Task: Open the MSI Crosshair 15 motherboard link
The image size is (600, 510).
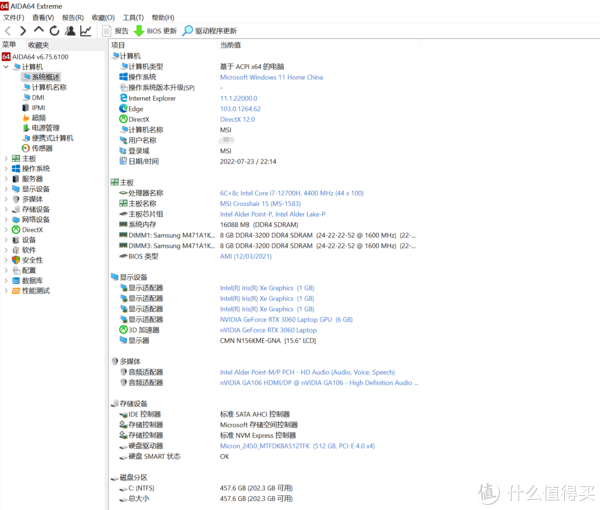Action: tap(260, 204)
